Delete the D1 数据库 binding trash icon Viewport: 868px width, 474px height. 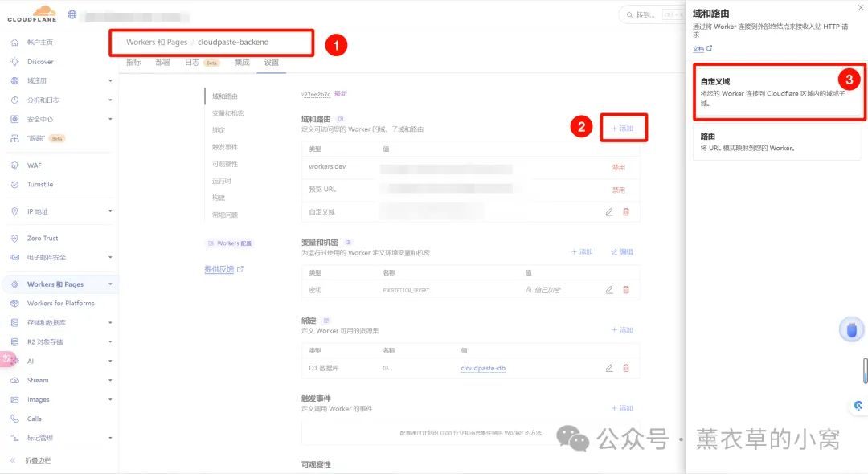pyautogui.click(x=626, y=369)
